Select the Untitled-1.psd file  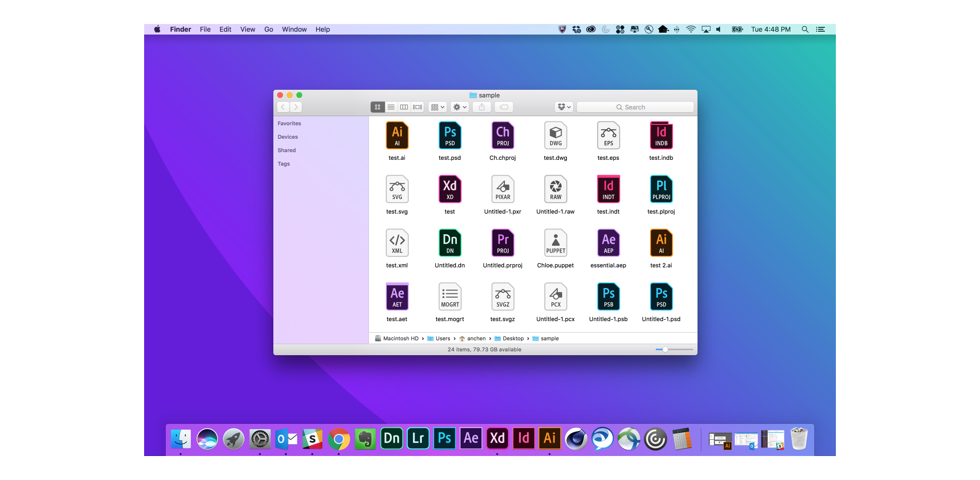point(661,297)
